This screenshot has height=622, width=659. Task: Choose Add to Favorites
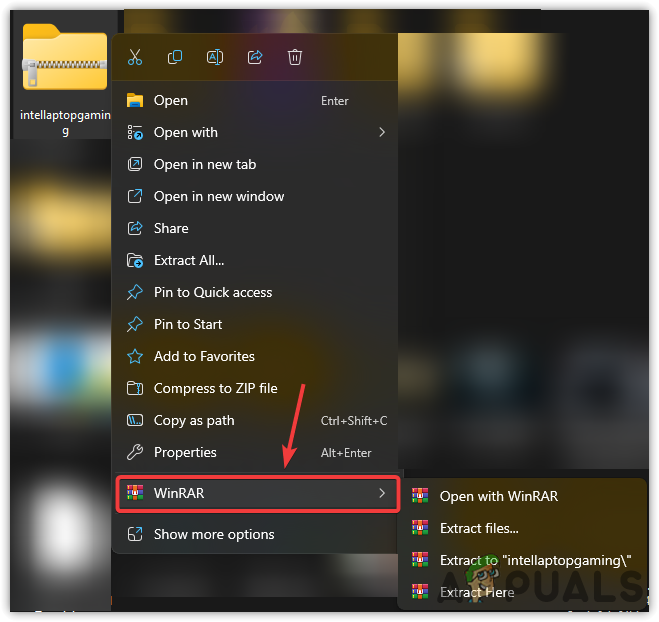point(256,356)
